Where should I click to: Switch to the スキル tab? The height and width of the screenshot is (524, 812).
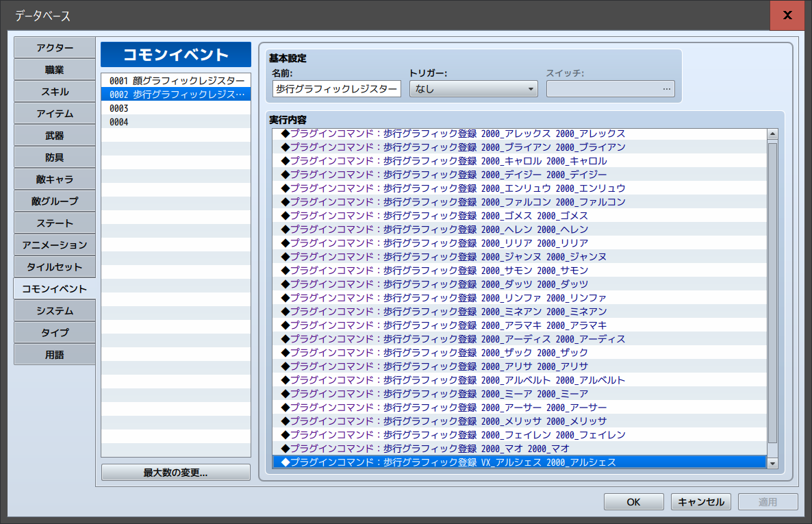[54, 91]
